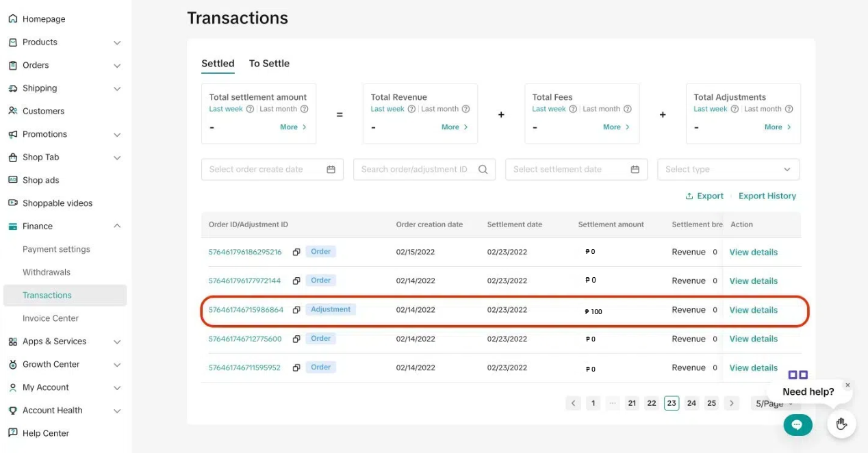Viewport: 868px width, 453px height.
Task: Click the search magnifier icon in ID field
Action: [483, 170]
